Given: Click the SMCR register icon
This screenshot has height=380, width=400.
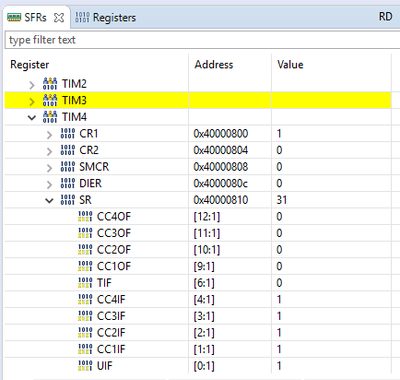Looking at the screenshot, I should (x=68, y=167).
